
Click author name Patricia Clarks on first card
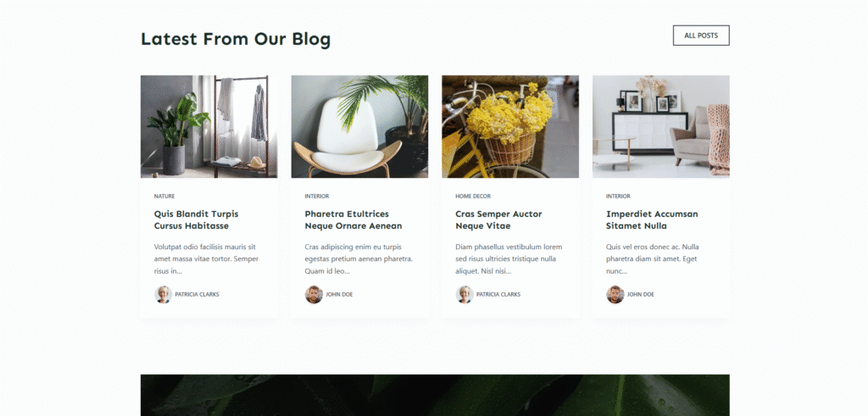197,295
